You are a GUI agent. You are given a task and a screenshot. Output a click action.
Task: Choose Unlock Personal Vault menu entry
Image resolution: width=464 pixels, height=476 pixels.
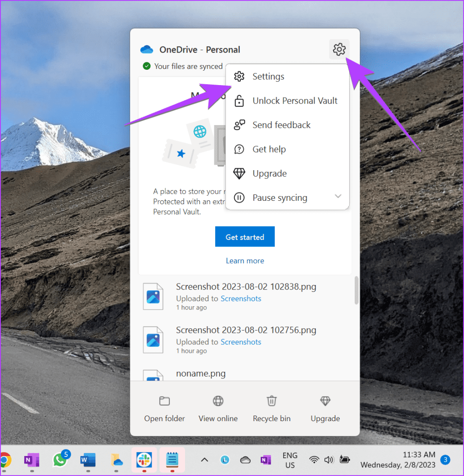point(287,101)
